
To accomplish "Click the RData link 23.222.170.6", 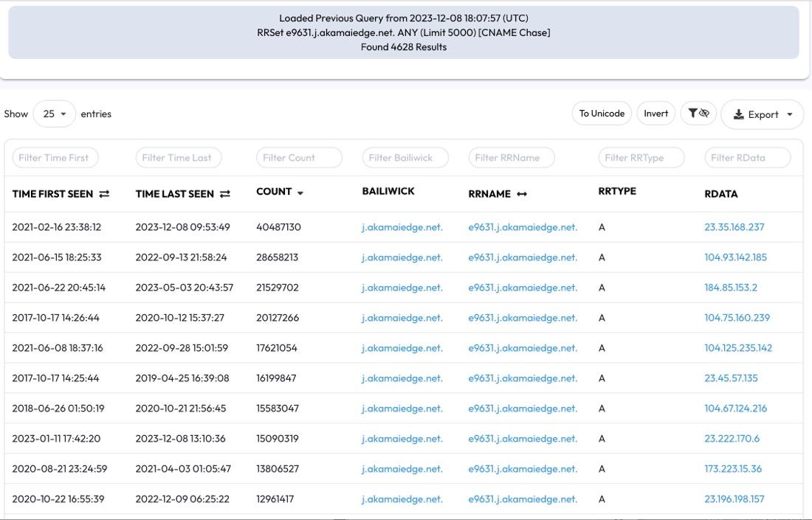I will (x=732, y=437).
